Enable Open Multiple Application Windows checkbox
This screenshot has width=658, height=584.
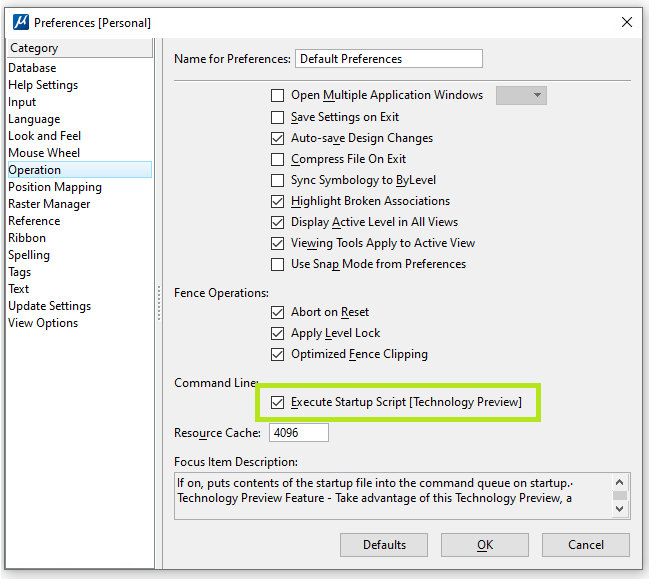(x=277, y=96)
